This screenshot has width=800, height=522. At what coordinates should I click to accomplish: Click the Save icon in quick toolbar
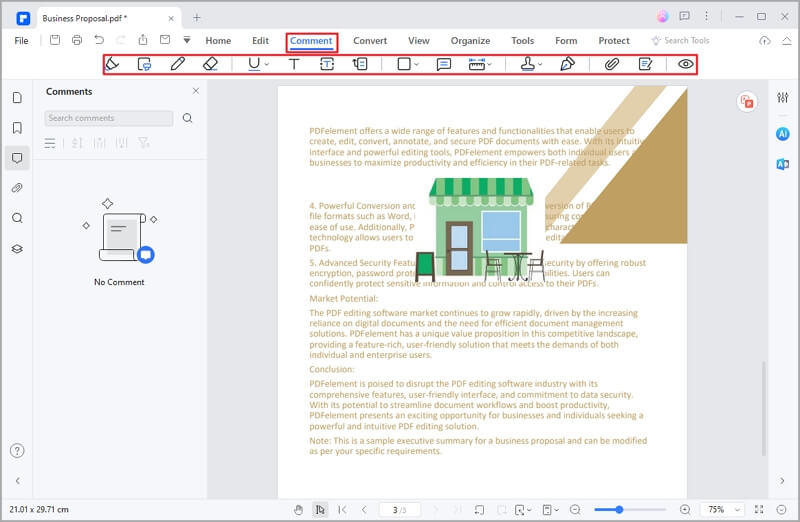[55, 40]
